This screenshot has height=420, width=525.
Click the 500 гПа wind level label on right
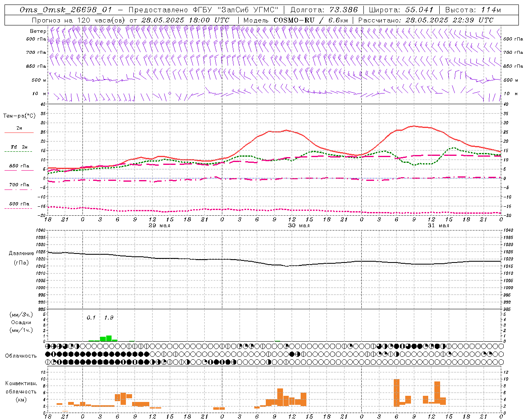pos(513,39)
